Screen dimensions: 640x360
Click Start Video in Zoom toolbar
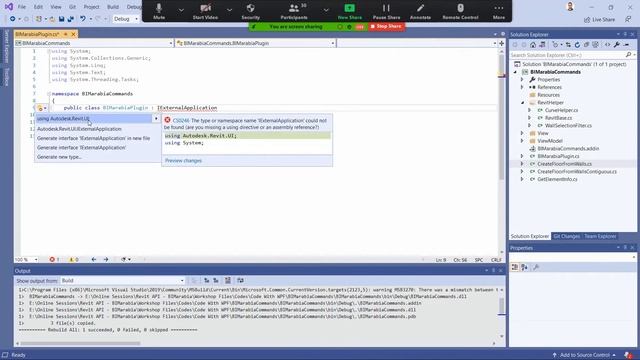pyautogui.click(x=205, y=11)
